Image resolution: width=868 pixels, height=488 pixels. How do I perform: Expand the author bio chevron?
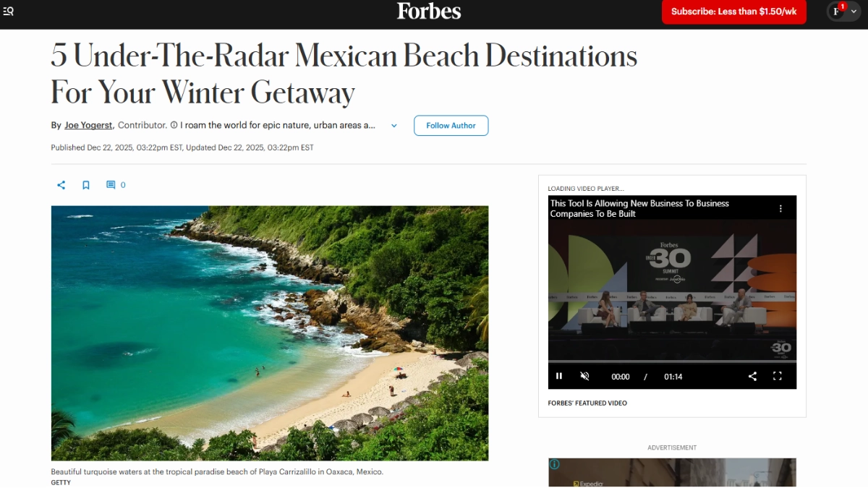(x=394, y=126)
